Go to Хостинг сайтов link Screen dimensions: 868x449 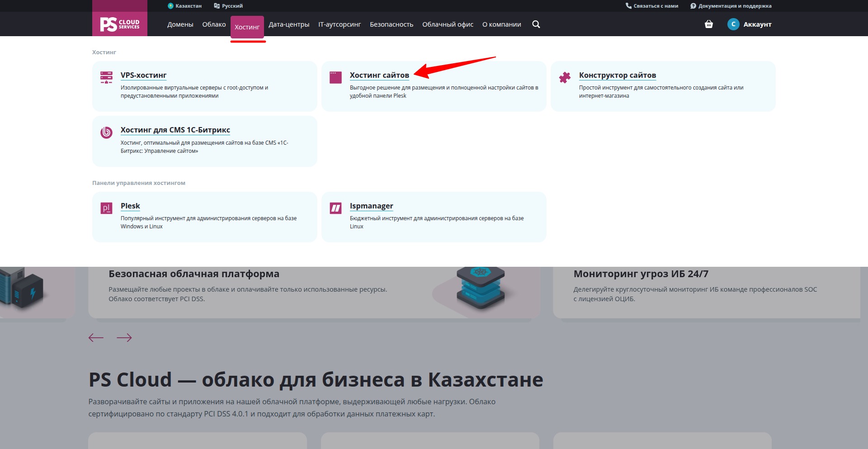coord(379,75)
